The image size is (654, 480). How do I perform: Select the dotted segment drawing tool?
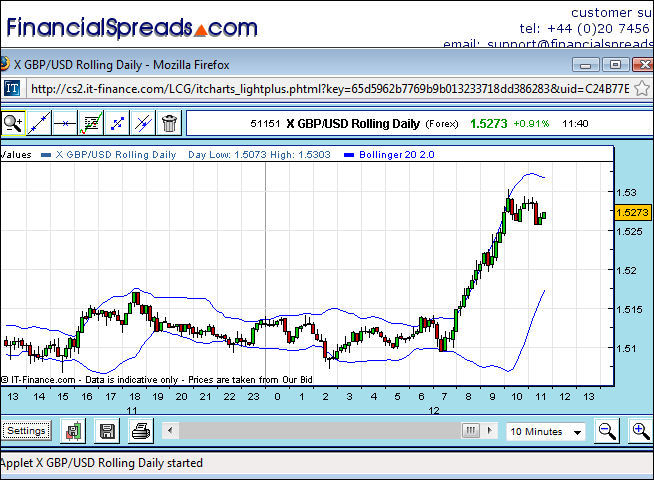[x=118, y=123]
